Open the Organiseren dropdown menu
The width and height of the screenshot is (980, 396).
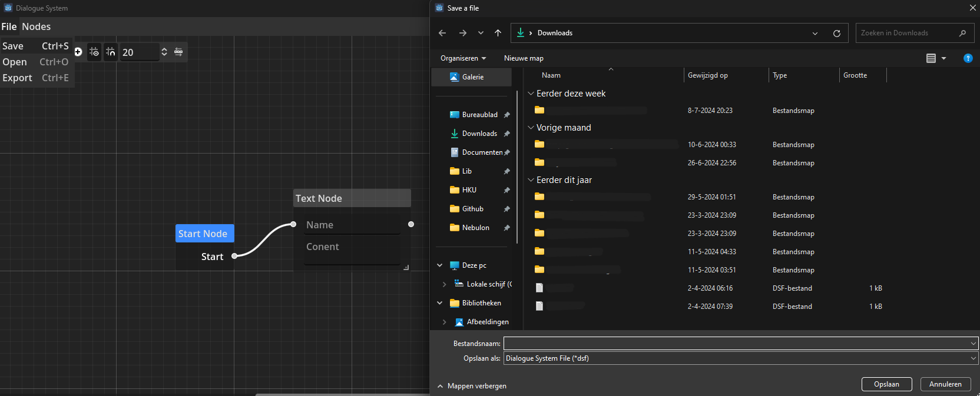click(x=463, y=58)
